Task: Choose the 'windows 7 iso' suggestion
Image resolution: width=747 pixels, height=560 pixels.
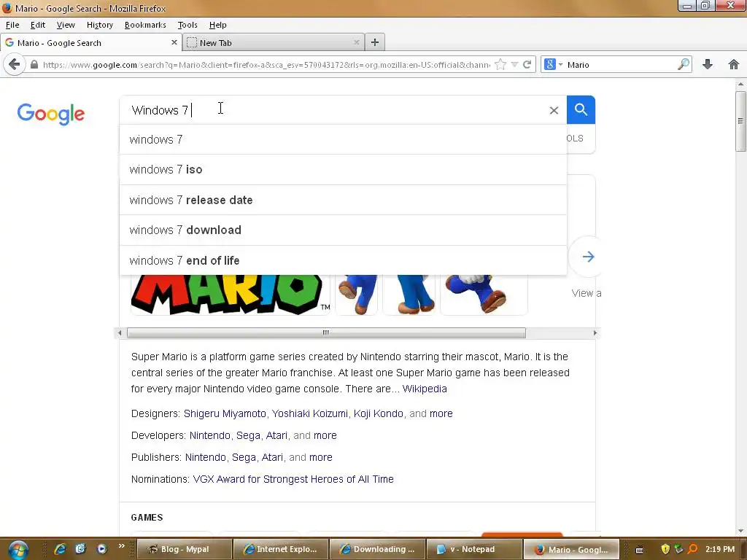Action: [x=343, y=169]
